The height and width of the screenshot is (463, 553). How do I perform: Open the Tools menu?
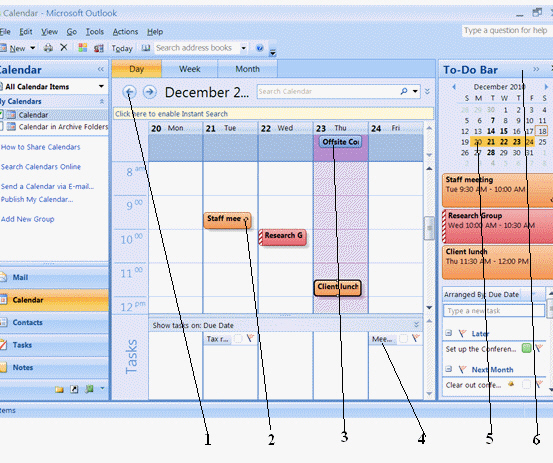coord(95,32)
